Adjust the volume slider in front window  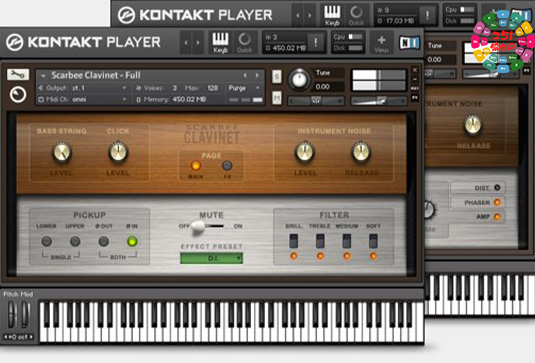click(379, 101)
